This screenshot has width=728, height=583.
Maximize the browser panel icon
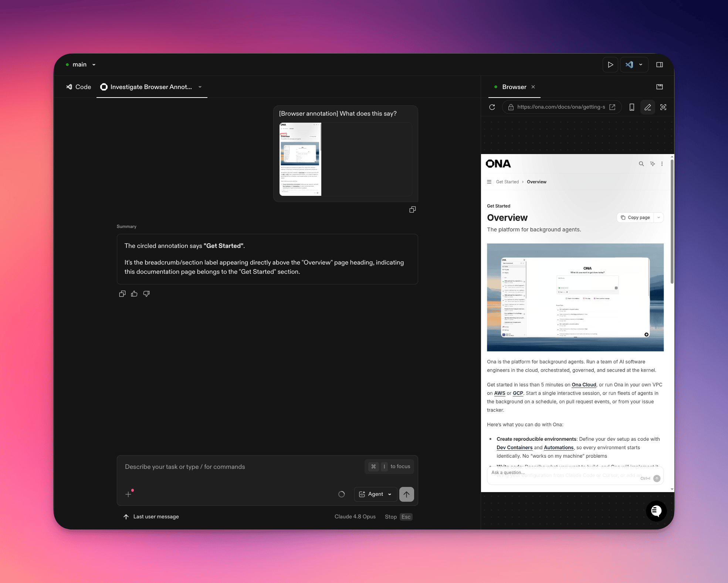pyautogui.click(x=659, y=87)
